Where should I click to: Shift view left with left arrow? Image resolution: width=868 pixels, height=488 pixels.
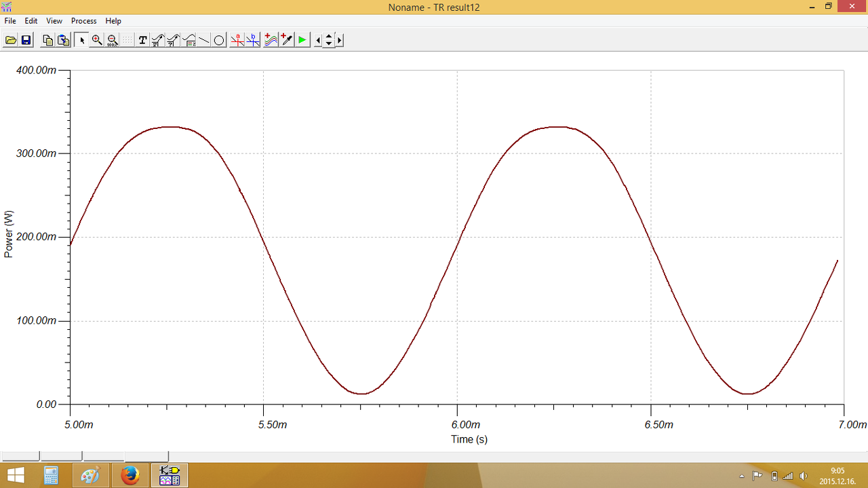click(318, 40)
